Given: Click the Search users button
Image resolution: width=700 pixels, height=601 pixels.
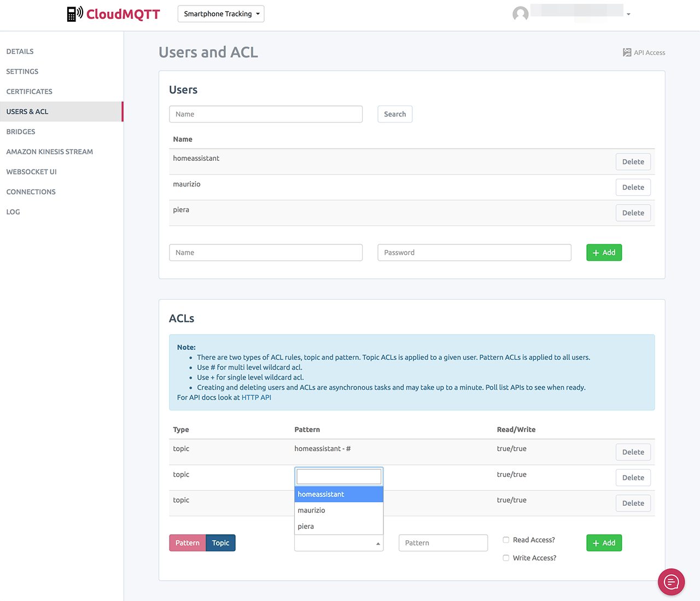Looking at the screenshot, I should (x=395, y=114).
